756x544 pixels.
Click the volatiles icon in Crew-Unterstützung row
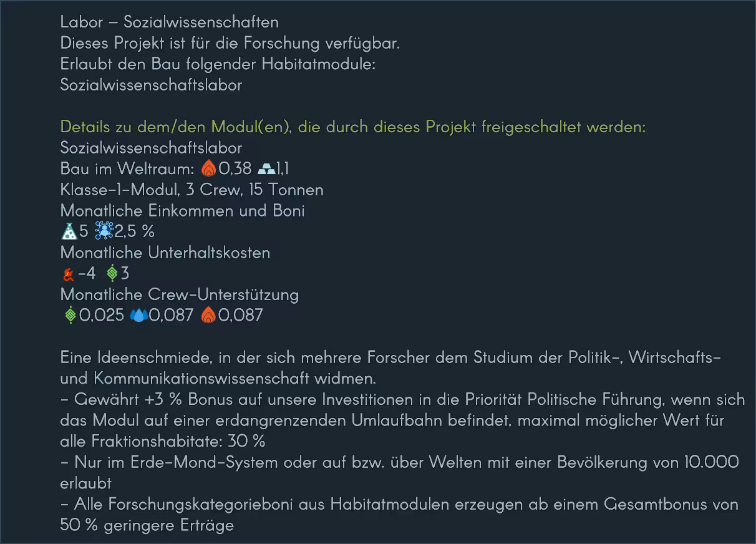208,315
